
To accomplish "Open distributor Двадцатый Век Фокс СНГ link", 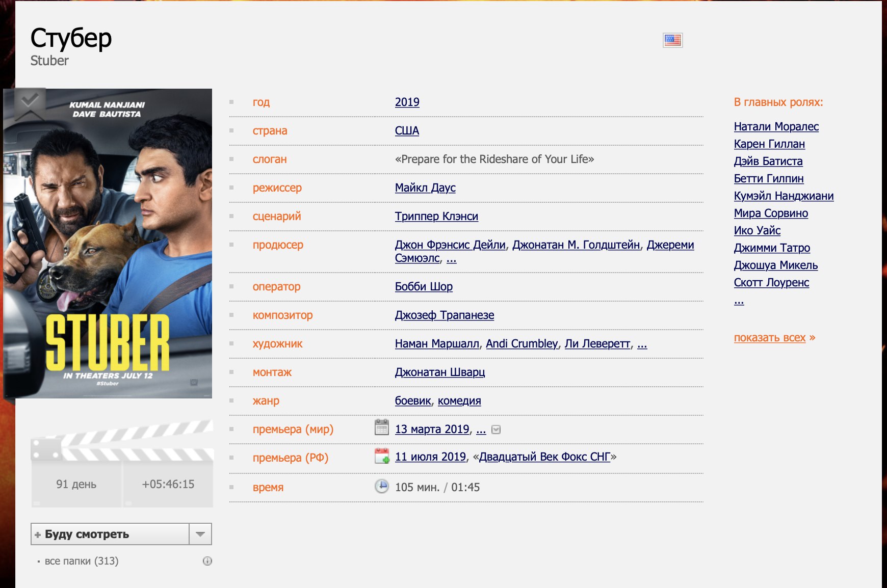I will coord(544,457).
